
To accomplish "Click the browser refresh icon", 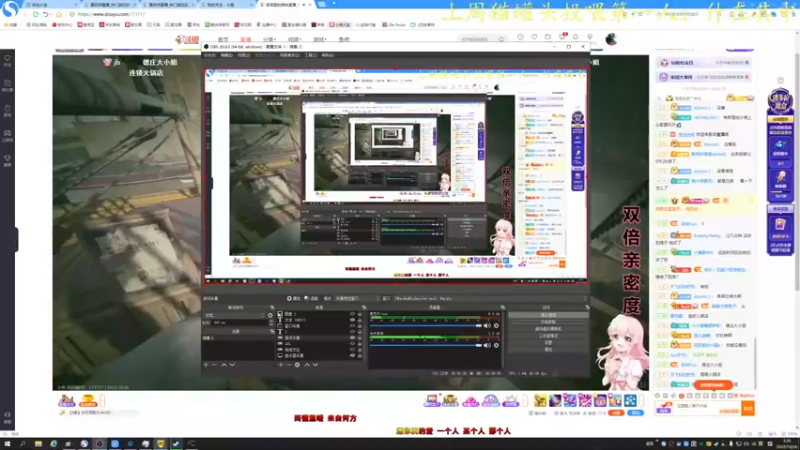I will point(35,14).
